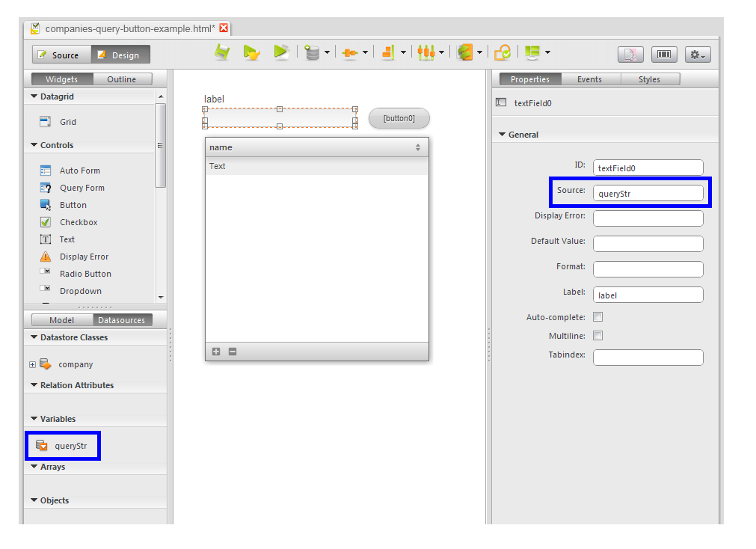This screenshot has height=549, width=756.
Task: Expand the company datastore class node
Action: point(32,365)
